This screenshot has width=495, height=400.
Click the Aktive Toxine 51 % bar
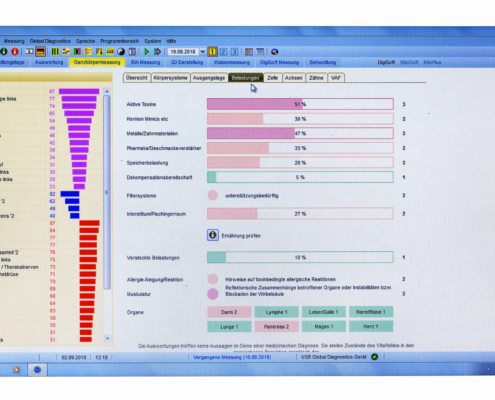coord(300,104)
